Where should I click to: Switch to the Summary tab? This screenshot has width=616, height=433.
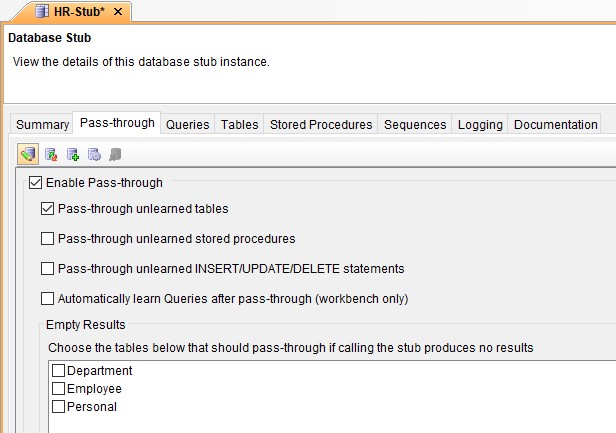coord(42,125)
